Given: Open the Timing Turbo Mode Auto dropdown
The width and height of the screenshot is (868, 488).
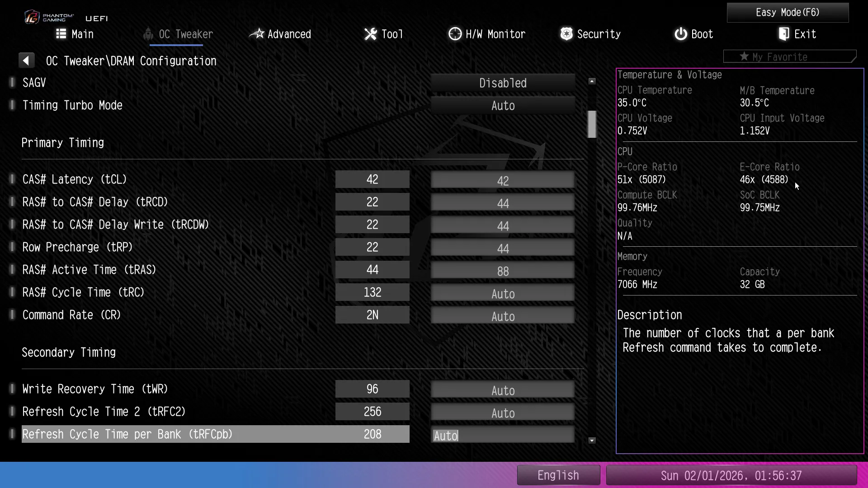Looking at the screenshot, I should coord(502,106).
